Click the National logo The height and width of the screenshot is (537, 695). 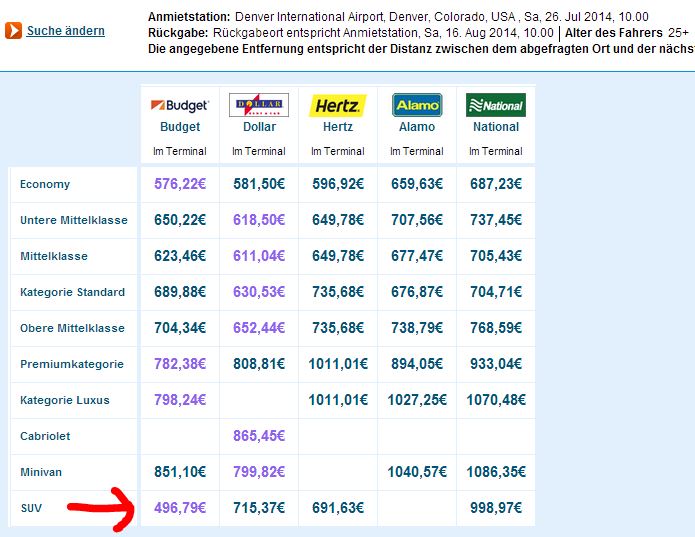496,105
